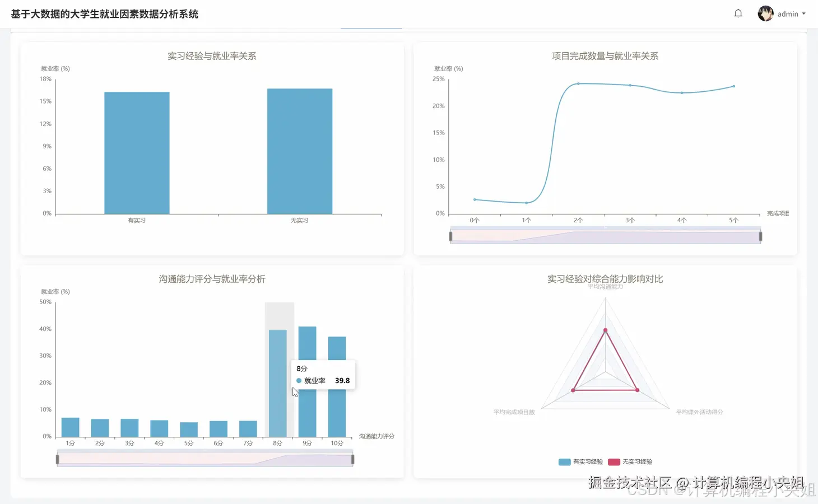Click the radar point toward 平均课外活动得分
The height and width of the screenshot is (504, 818).
tap(638, 390)
